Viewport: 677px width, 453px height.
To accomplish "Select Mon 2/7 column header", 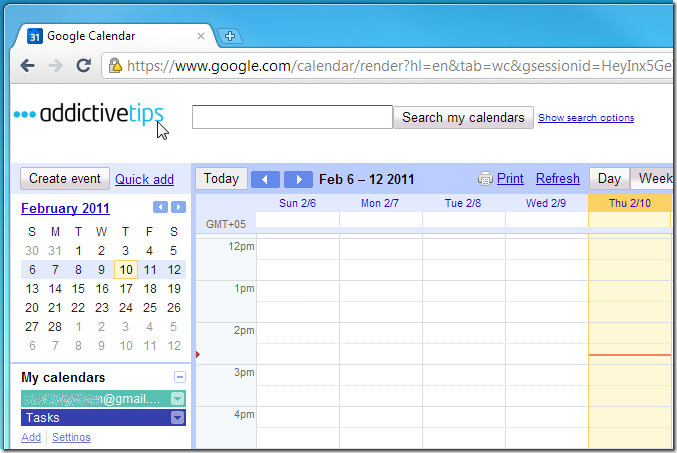I will coord(380,203).
